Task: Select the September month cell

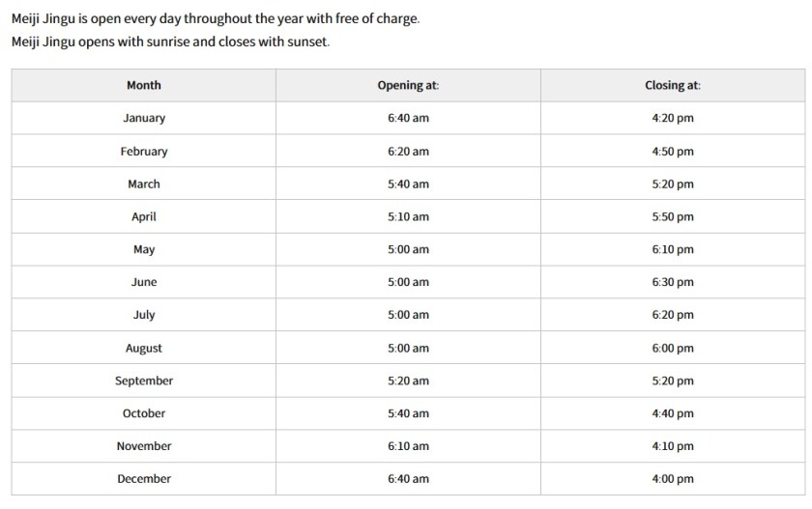Action: (x=144, y=381)
